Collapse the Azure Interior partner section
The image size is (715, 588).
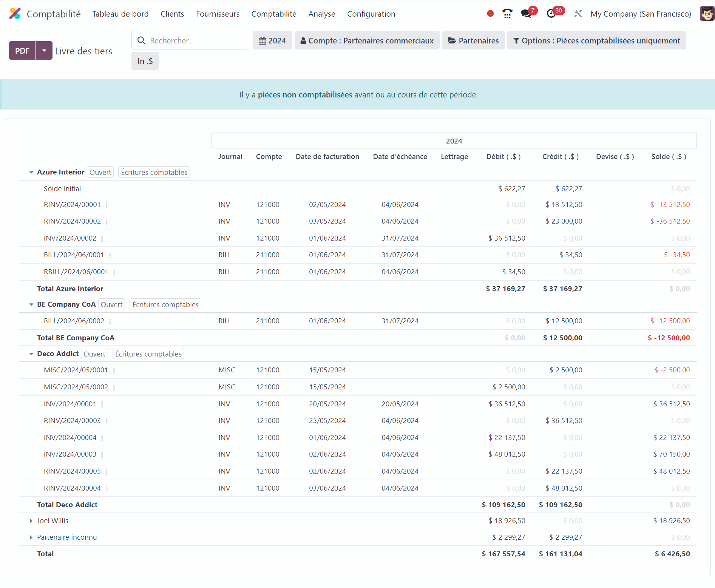31,173
